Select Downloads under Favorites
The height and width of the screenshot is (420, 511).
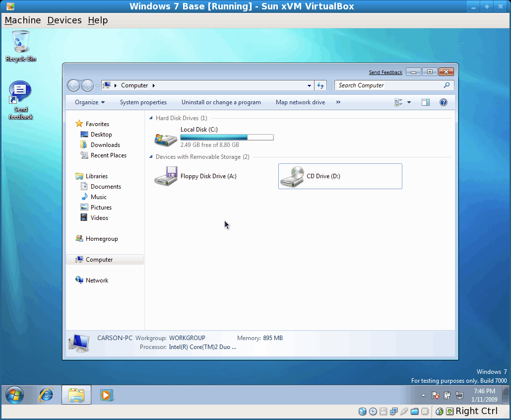pyautogui.click(x=105, y=145)
